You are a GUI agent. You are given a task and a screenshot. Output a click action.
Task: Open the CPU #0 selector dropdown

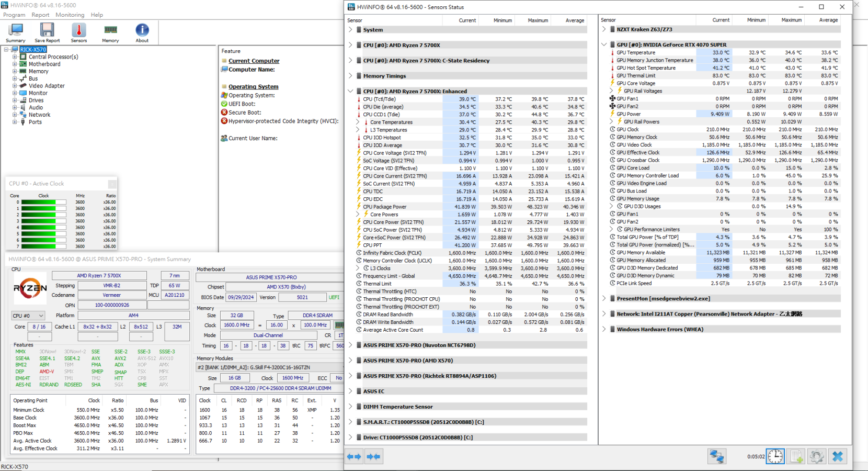(28, 316)
